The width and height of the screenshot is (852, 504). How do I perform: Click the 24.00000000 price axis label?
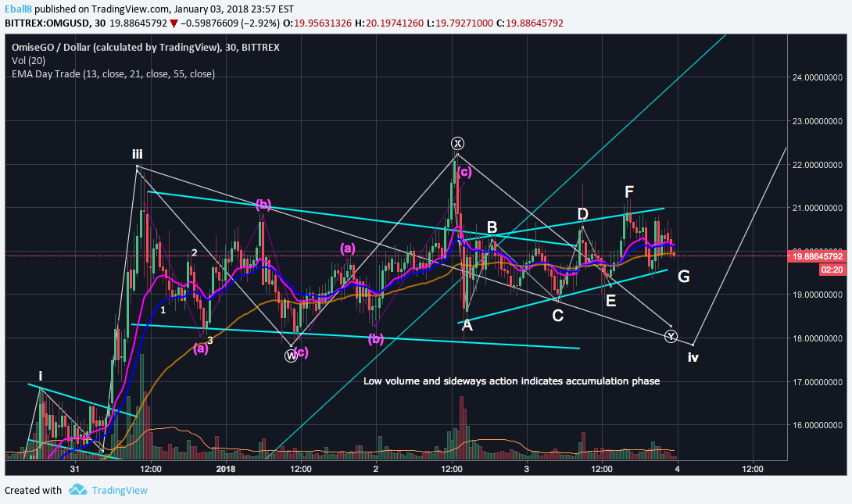[818, 77]
